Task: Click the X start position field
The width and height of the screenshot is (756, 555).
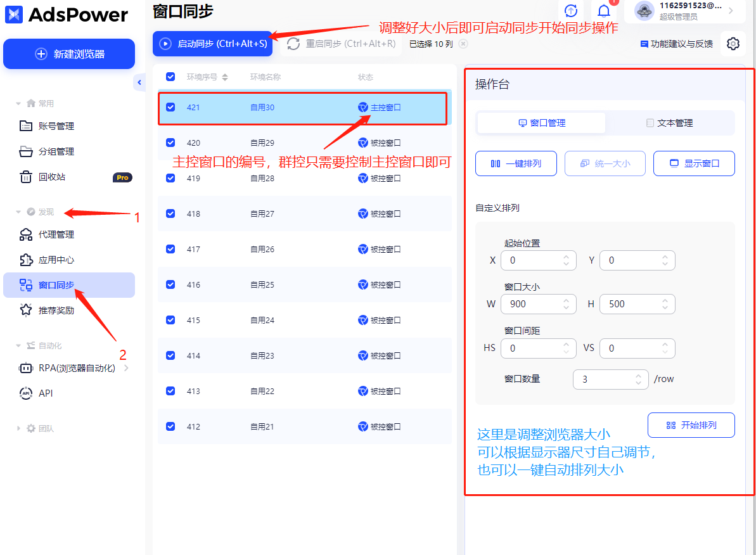Action: tap(539, 260)
